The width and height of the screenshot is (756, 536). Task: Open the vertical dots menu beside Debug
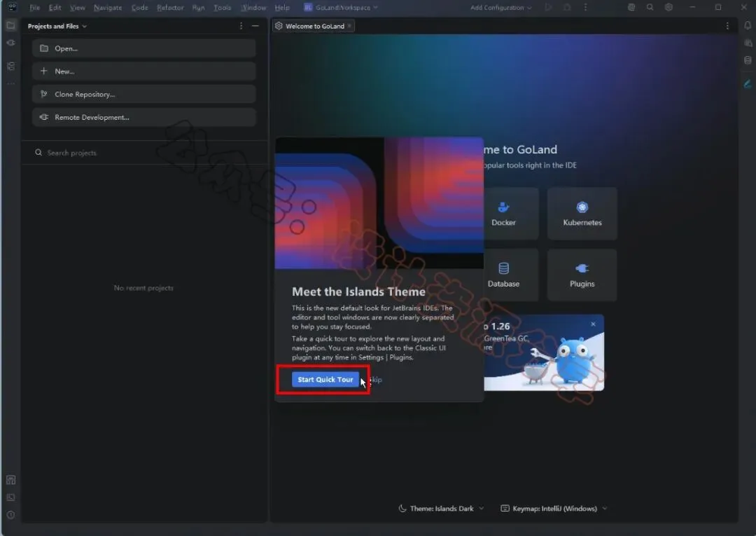point(585,7)
